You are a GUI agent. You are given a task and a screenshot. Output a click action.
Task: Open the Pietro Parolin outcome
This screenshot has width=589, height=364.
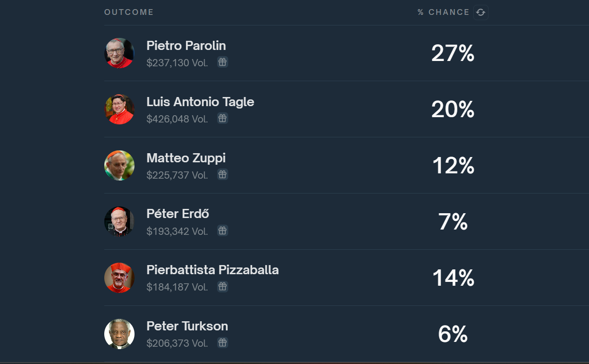tap(186, 46)
